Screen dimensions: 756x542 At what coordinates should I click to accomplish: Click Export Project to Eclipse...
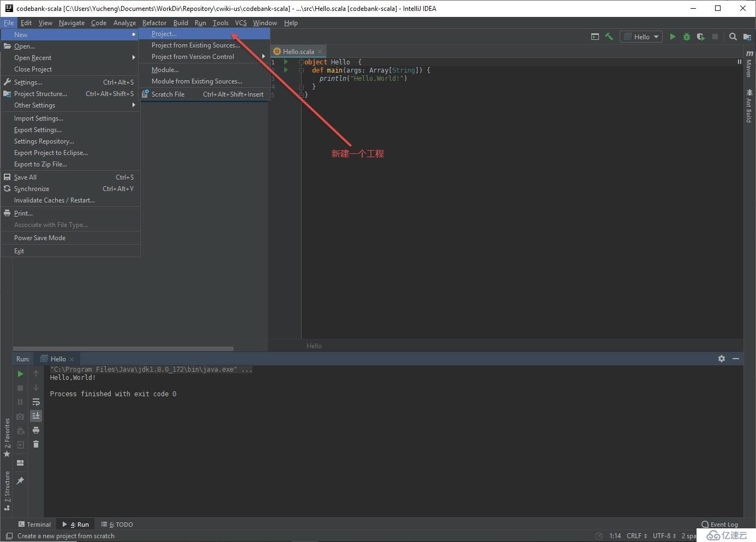[x=70, y=153]
